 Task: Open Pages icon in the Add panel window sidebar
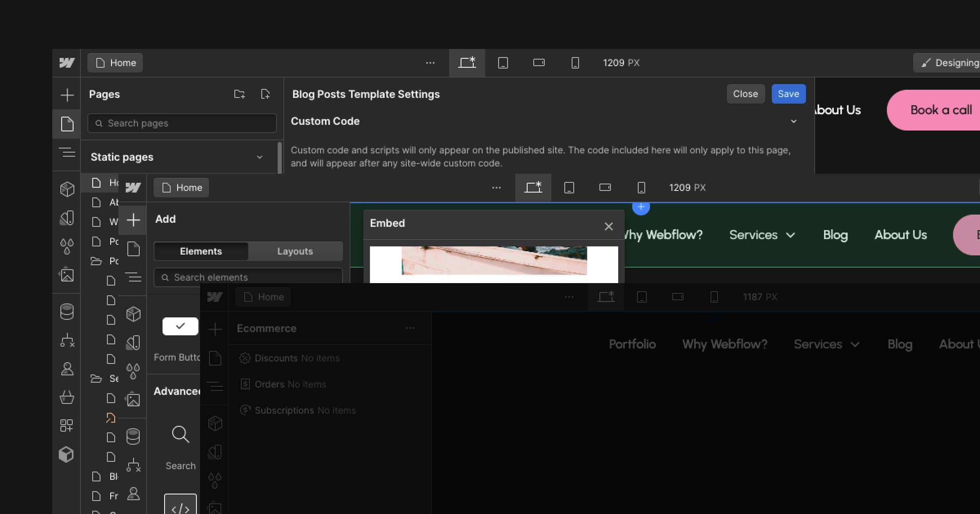coord(133,249)
